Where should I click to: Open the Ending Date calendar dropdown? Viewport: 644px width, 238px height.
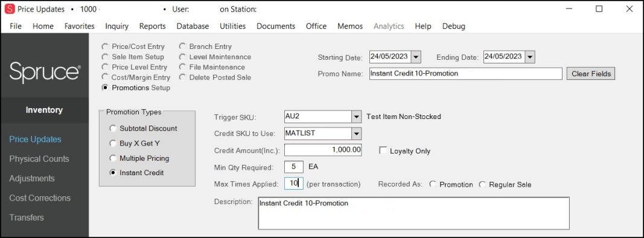tap(531, 57)
